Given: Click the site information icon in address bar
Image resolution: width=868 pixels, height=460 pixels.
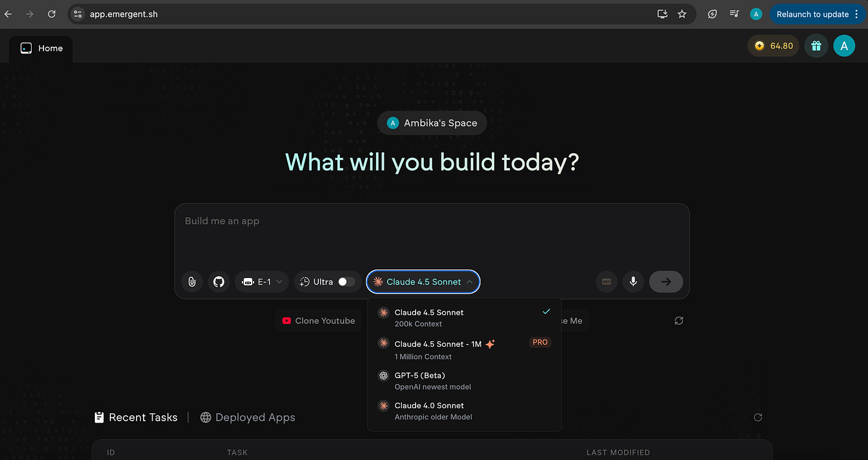Looking at the screenshot, I should click(78, 14).
